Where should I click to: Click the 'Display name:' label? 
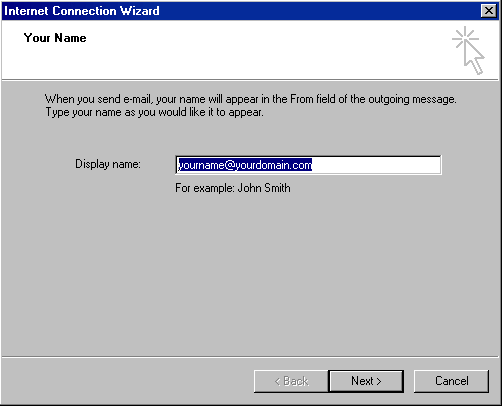tap(108, 164)
